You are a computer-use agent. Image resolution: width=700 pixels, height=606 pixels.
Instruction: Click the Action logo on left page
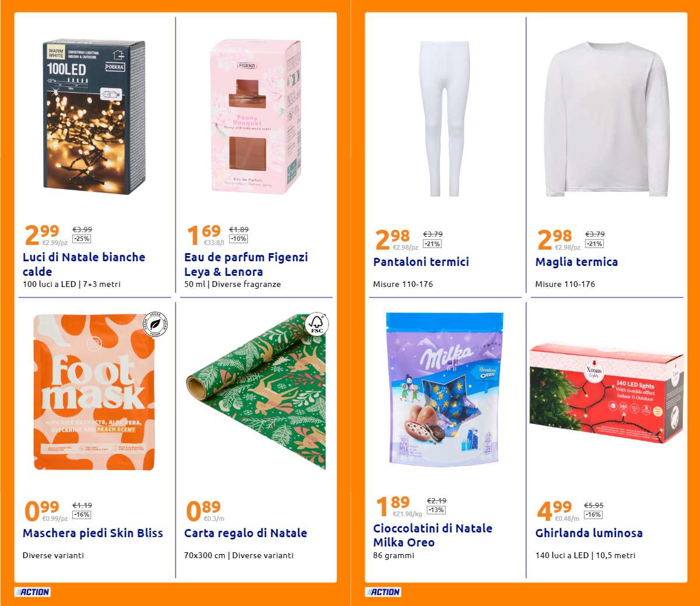(33, 592)
